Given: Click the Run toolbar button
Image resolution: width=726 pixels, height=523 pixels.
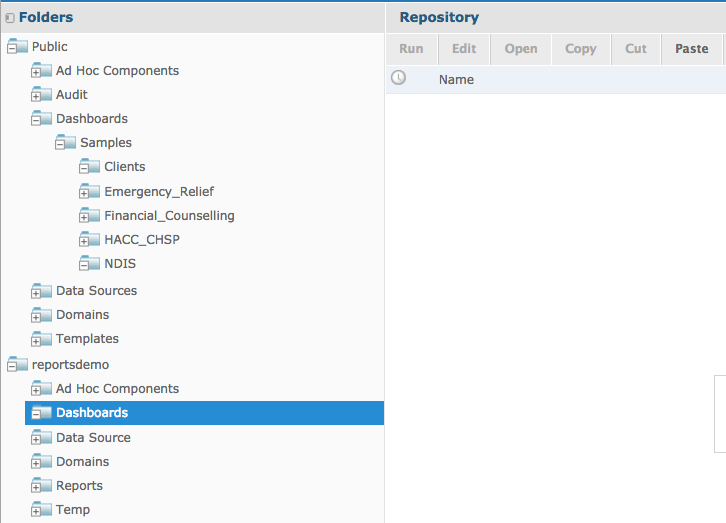Looking at the screenshot, I should (411, 49).
